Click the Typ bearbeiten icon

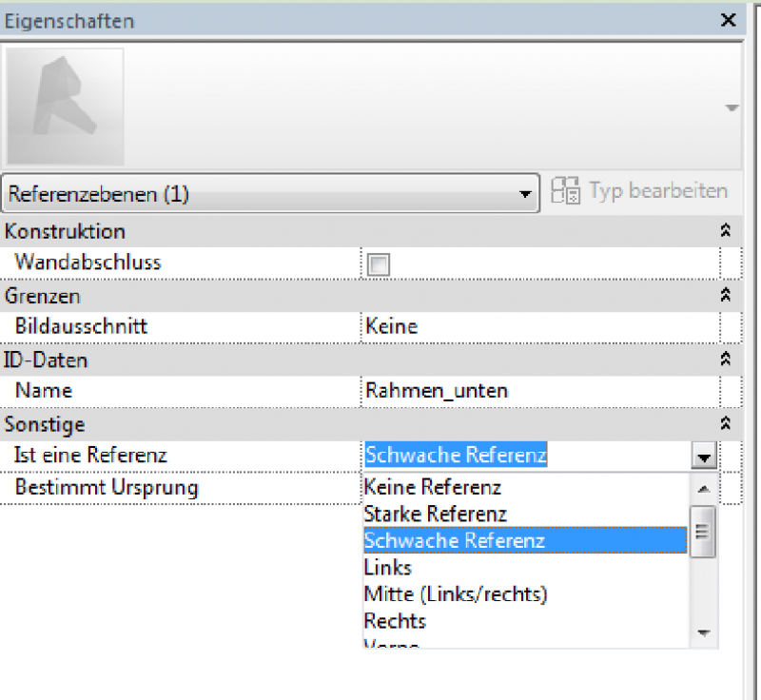click(x=565, y=191)
